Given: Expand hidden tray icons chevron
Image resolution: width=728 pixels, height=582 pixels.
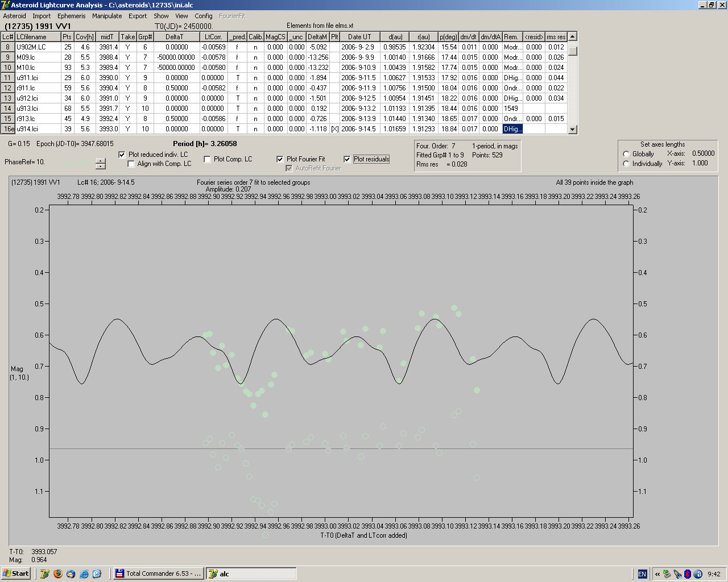Looking at the screenshot, I should [657, 574].
